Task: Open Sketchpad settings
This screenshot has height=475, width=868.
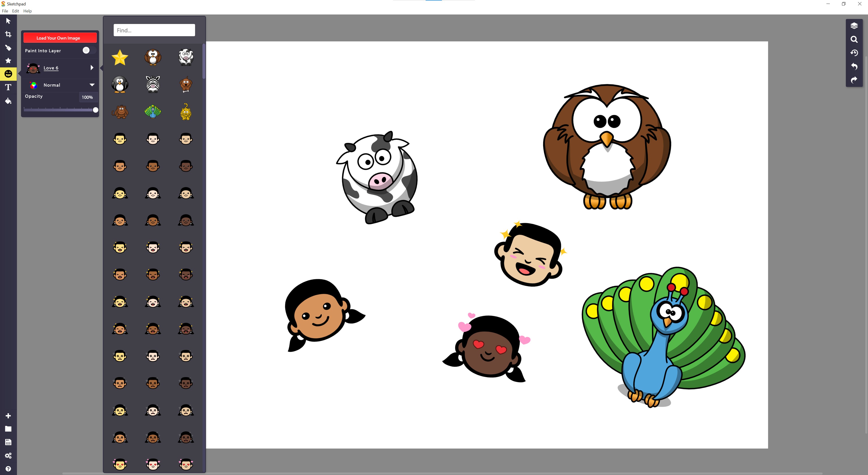Action: (8, 456)
